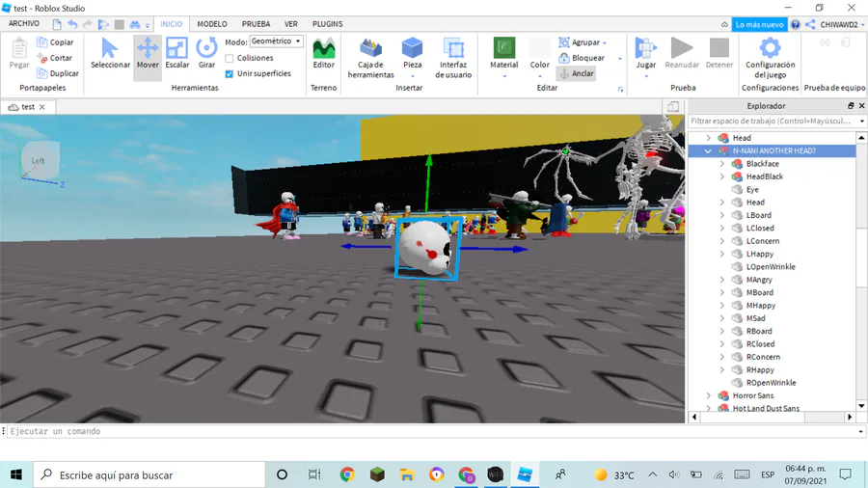Click the explorer filter search box
Viewport: 868px width, 488px height.
[x=772, y=121]
